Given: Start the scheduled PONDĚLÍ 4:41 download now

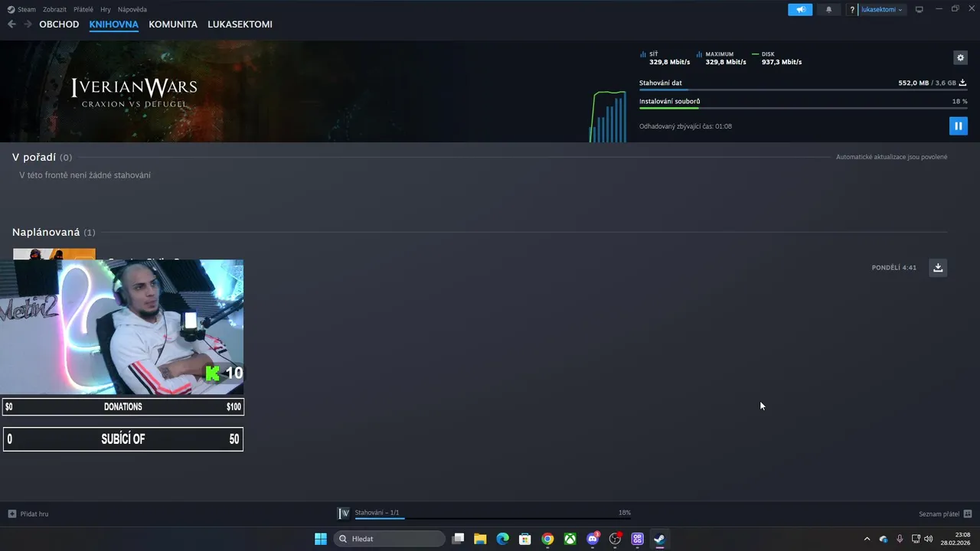Looking at the screenshot, I should tap(938, 267).
